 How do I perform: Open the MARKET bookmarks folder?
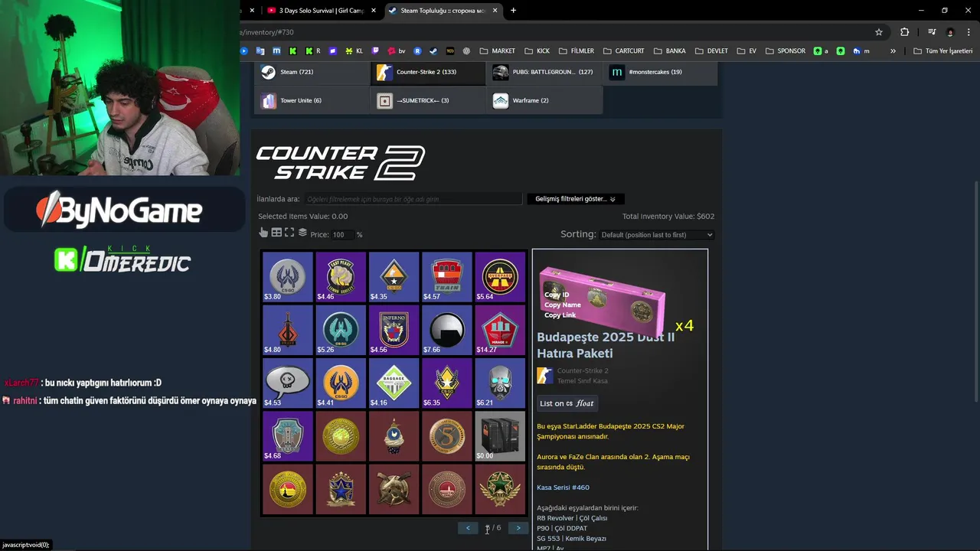pos(498,51)
